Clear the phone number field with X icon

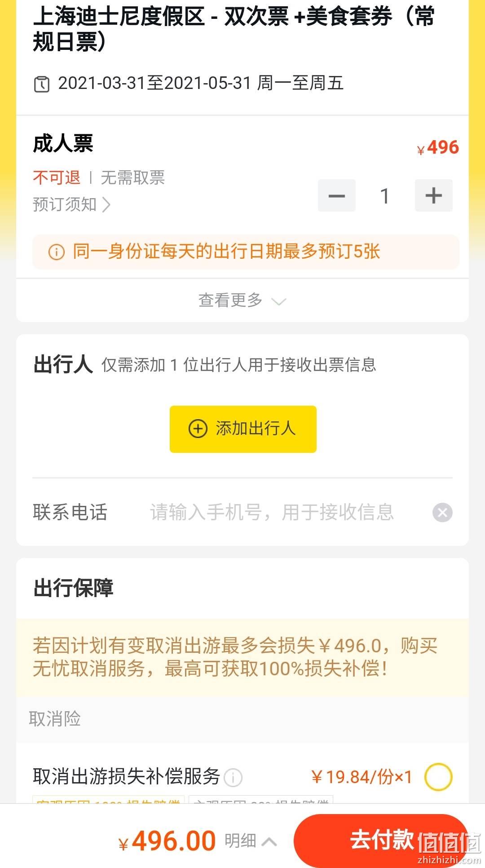tap(442, 512)
